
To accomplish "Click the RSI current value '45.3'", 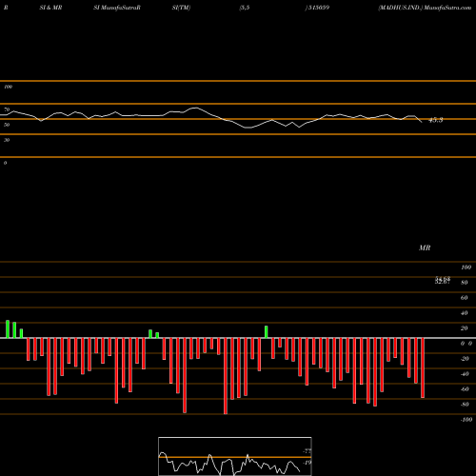I will pyautogui.click(x=436, y=120).
